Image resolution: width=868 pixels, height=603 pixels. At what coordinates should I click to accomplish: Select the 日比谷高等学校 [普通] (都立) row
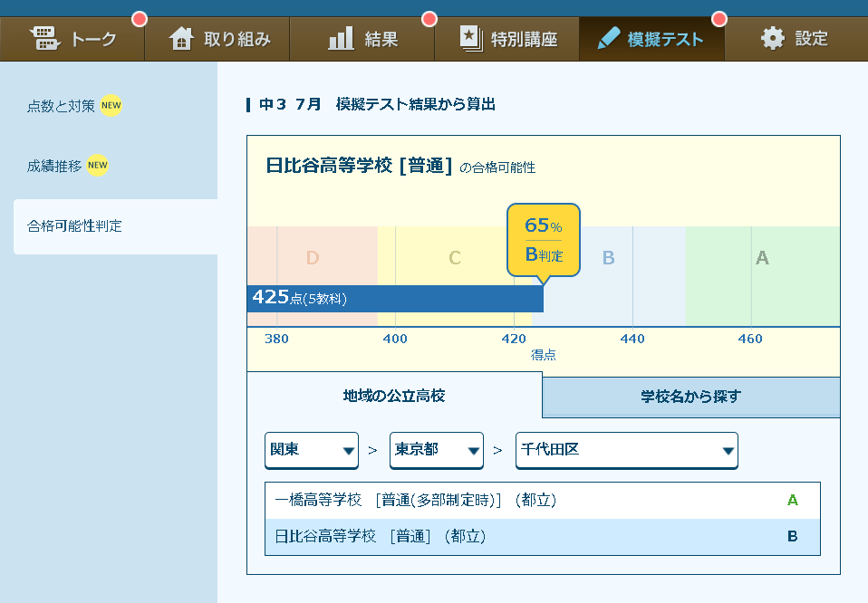543,537
